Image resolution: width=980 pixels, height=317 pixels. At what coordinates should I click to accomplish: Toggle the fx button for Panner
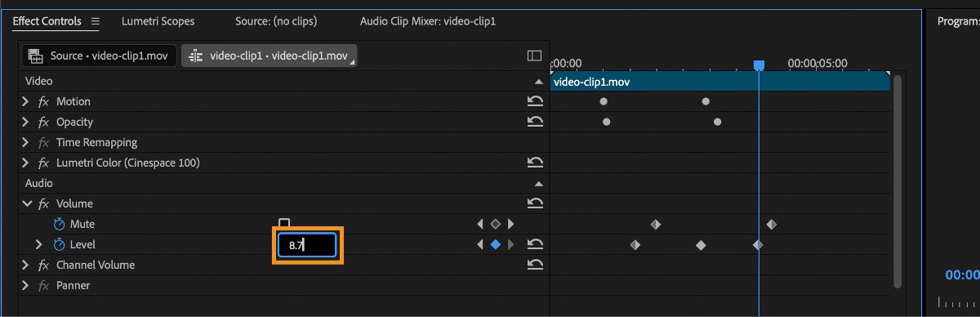[43, 285]
